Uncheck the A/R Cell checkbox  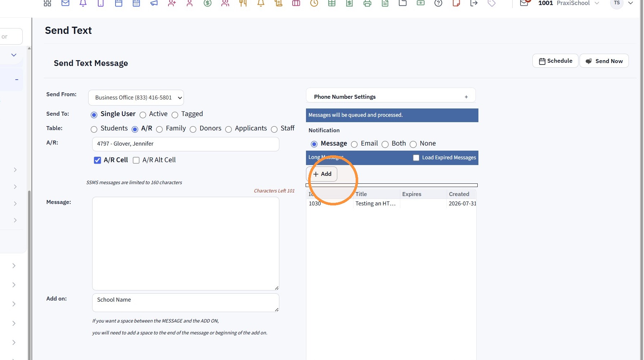pos(97,160)
